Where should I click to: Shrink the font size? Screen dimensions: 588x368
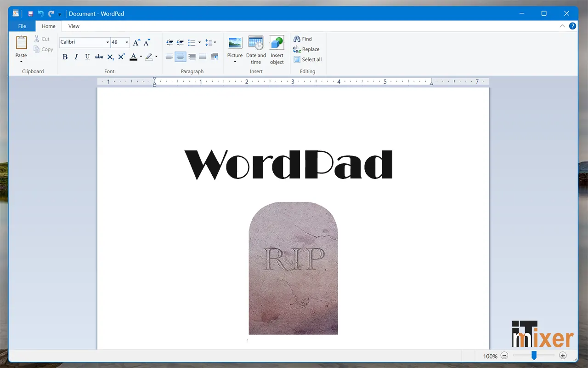pyautogui.click(x=147, y=42)
